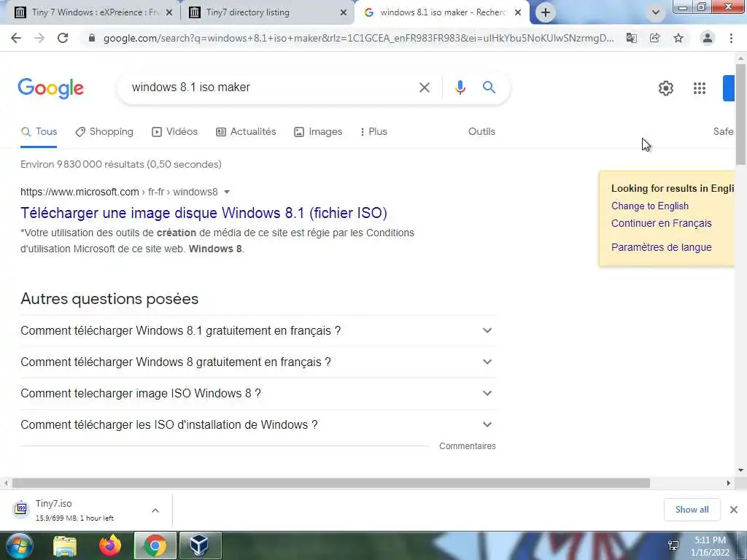Image resolution: width=747 pixels, height=560 pixels.
Task: Choose Change to English
Action: (x=650, y=206)
